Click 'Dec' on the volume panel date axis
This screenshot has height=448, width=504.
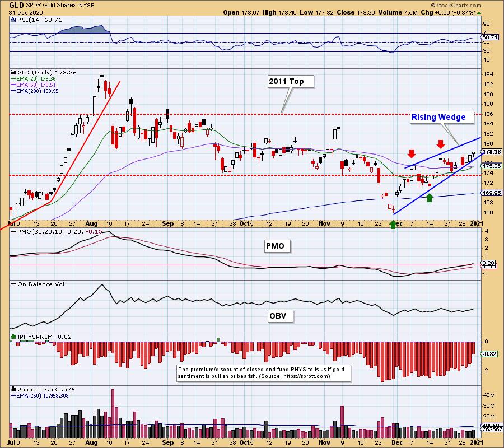(x=397, y=442)
